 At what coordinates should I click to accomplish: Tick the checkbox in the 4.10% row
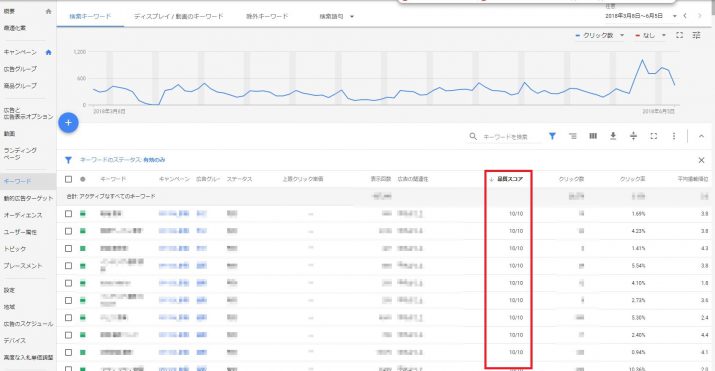click(68, 283)
